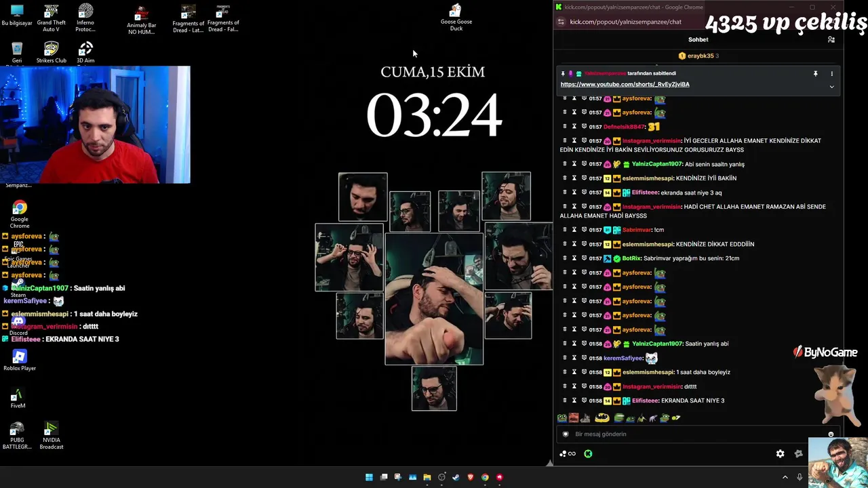868x488 pixels.
Task: Click the 'Sabrimvar yaprağım bu senin: 21cm' message
Action: (691, 258)
